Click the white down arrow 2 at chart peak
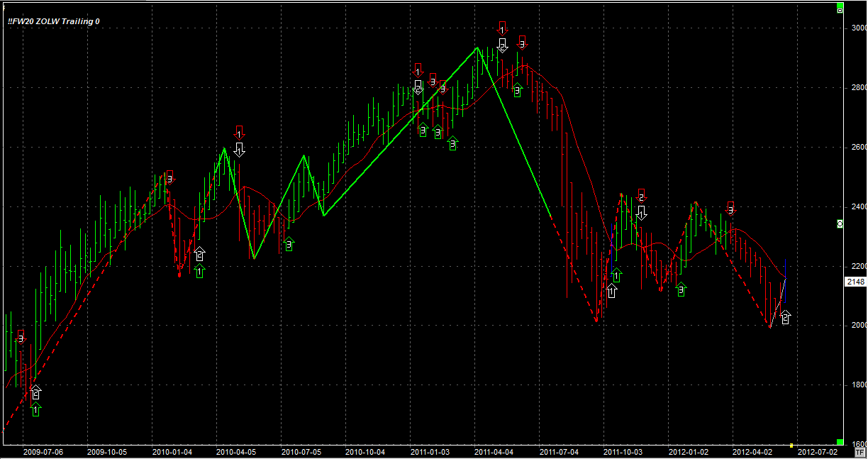The height and width of the screenshot is (459, 868). pyautogui.click(x=502, y=45)
